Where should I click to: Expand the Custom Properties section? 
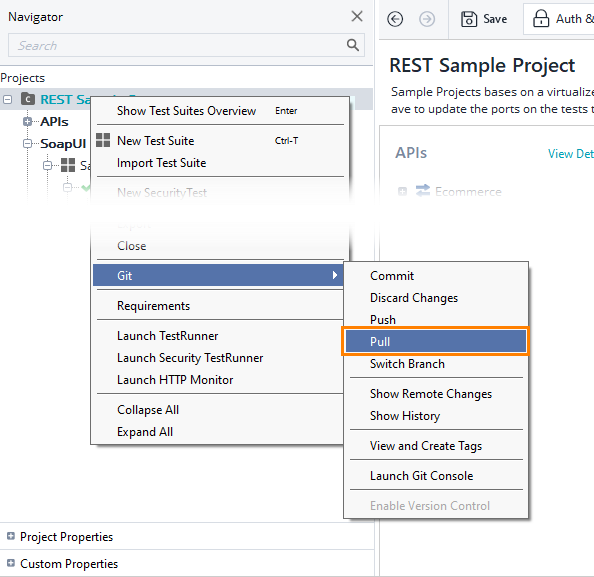[11, 563]
